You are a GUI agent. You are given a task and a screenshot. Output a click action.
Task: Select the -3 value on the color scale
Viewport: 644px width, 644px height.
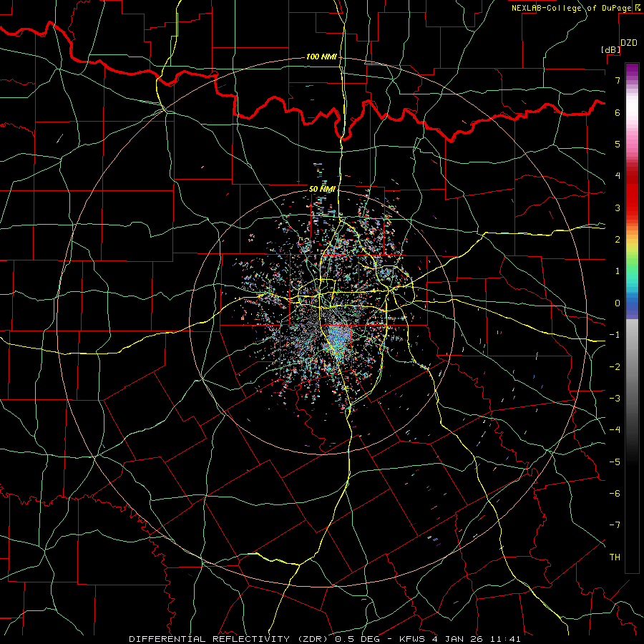[615, 399]
